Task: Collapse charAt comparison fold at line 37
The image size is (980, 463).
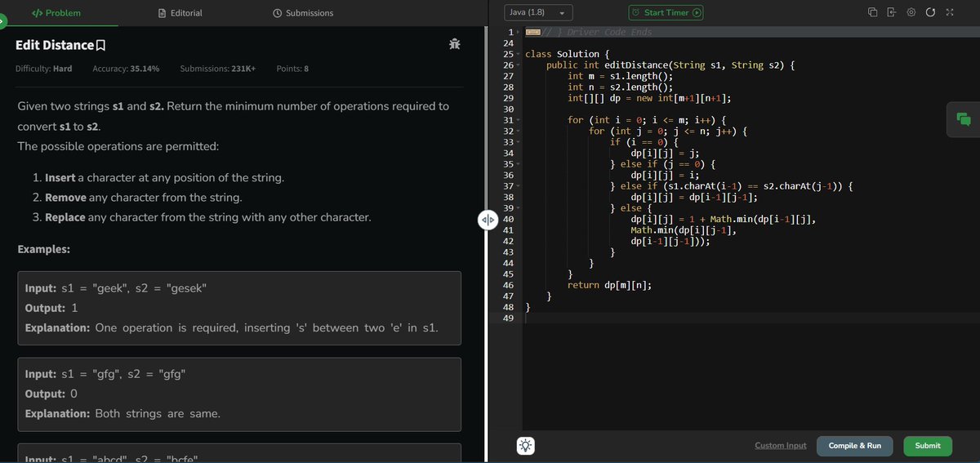Action: pos(519,186)
